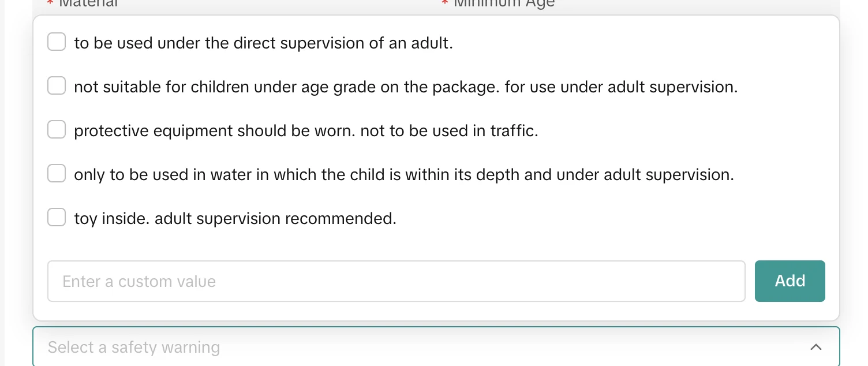
Task: Choose 'toy inside. adult supervision recommended.' option text
Action: pyautogui.click(x=235, y=219)
